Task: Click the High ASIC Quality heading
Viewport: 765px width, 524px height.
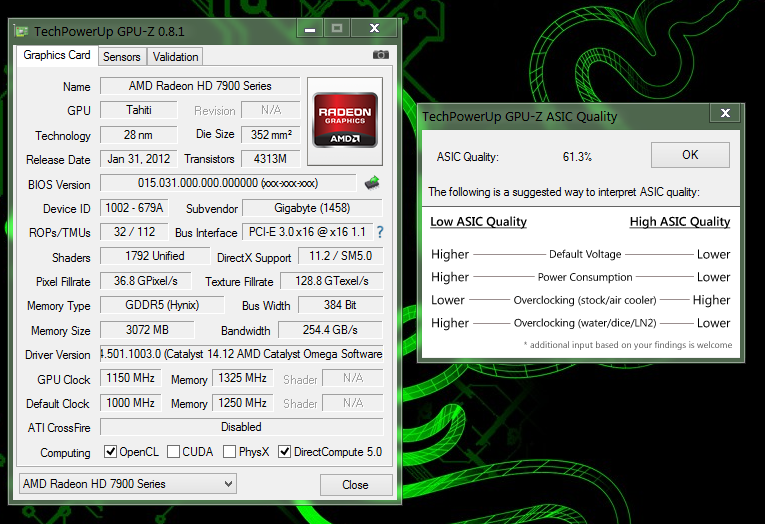Action: coord(680,222)
